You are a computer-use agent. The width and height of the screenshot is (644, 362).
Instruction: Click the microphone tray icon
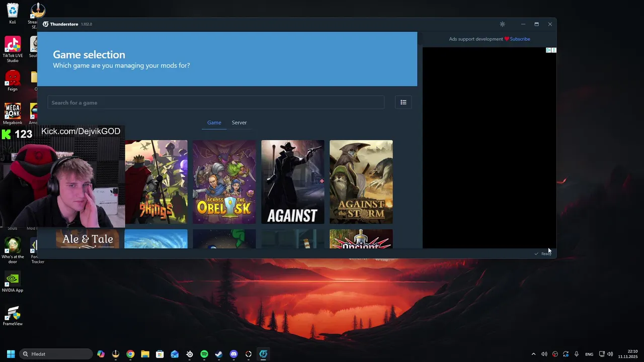pyautogui.click(x=577, y=354)
